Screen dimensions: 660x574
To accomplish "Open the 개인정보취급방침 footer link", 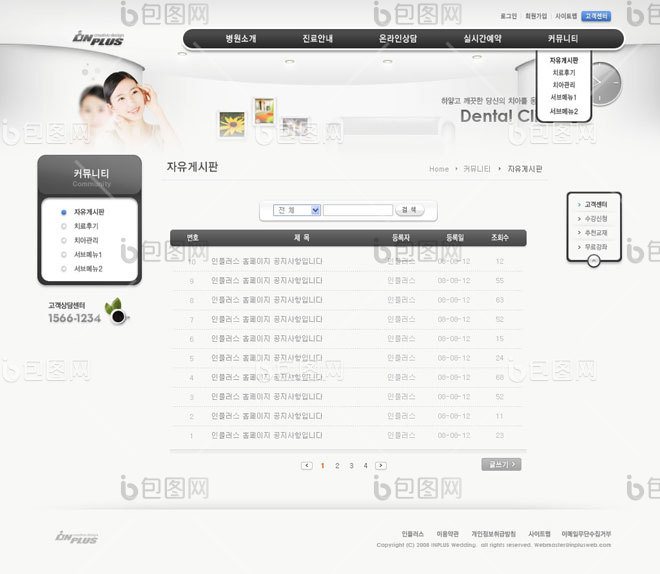I will pyautogui.click(x=493, y=534).
